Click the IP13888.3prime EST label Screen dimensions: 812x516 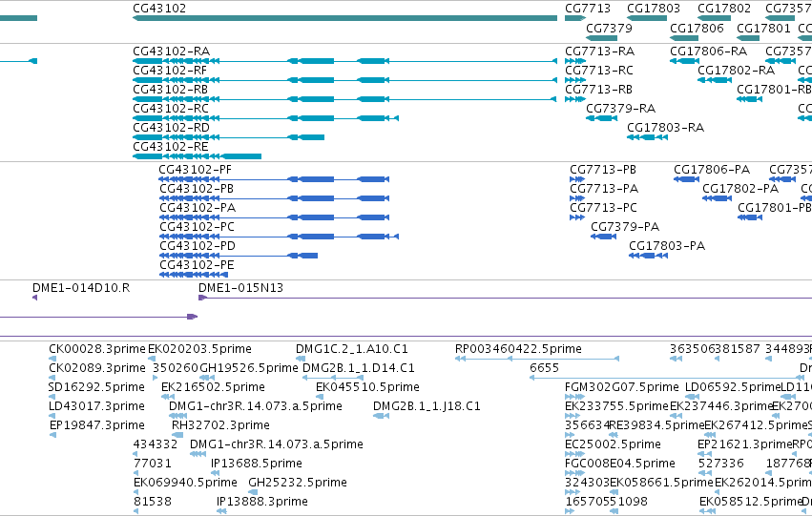(262, 503)
